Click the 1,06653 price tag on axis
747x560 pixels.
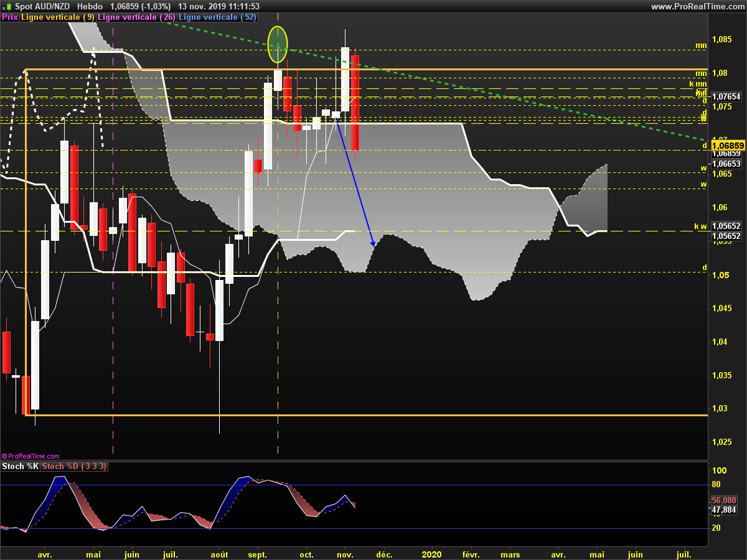point(726,164)
